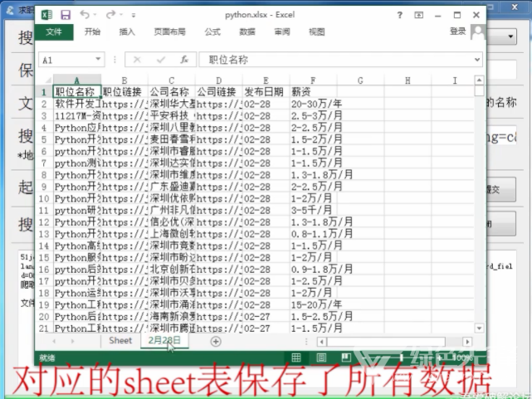Open the 文件 menu tab
This screenshot has width=532, height=399.
coord(54,32)
